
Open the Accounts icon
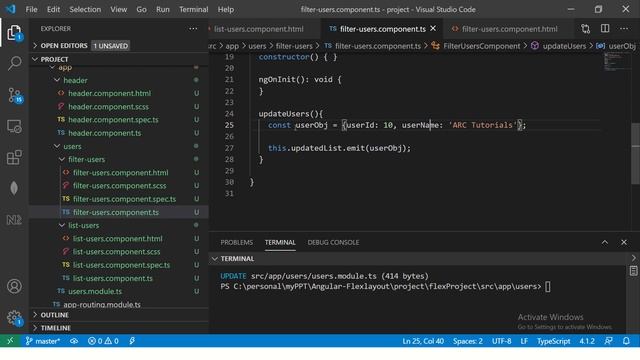14,286
